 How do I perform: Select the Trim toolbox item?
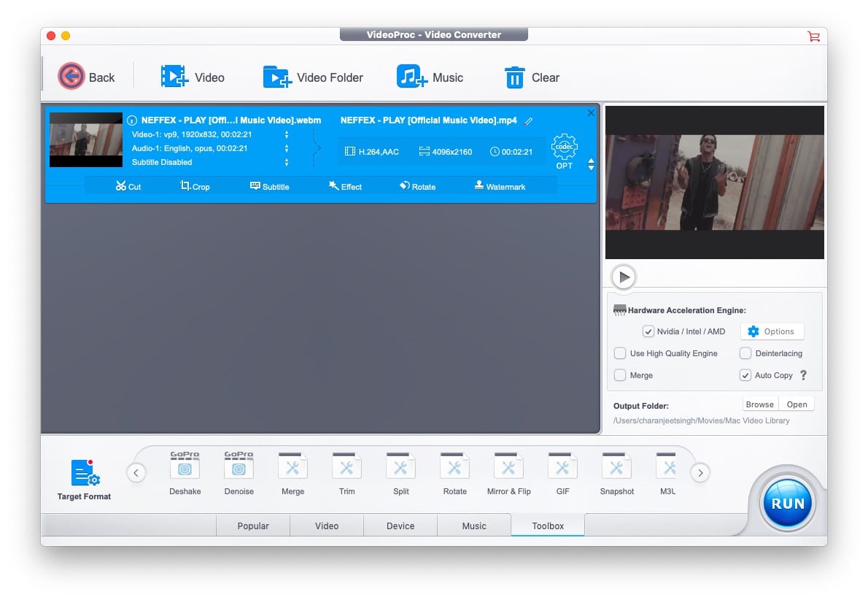(347, 473)
